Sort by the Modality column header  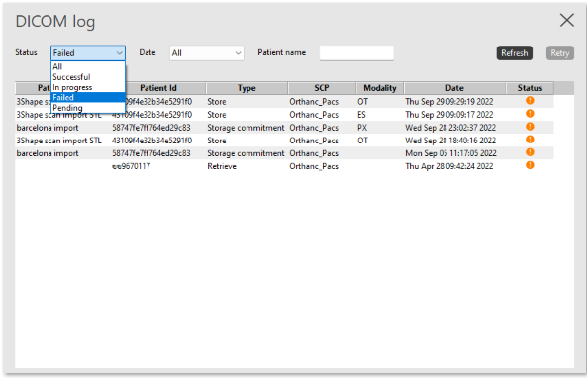click(380, 88)
